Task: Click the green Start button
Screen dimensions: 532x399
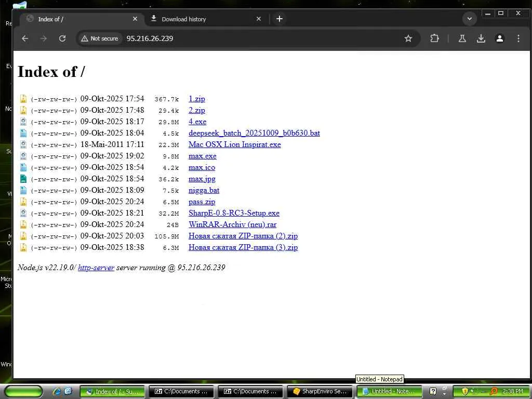Action: (24, 392)
